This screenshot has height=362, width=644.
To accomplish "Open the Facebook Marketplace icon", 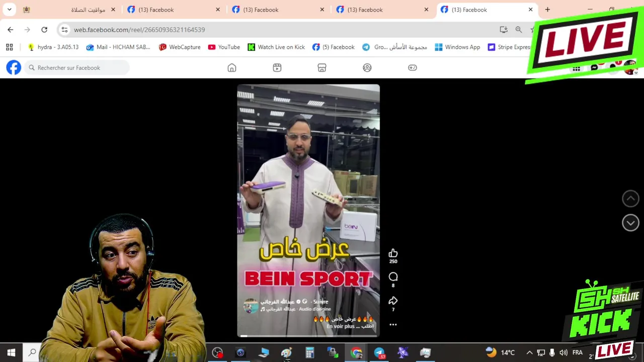I will click(x=322, y=68).
